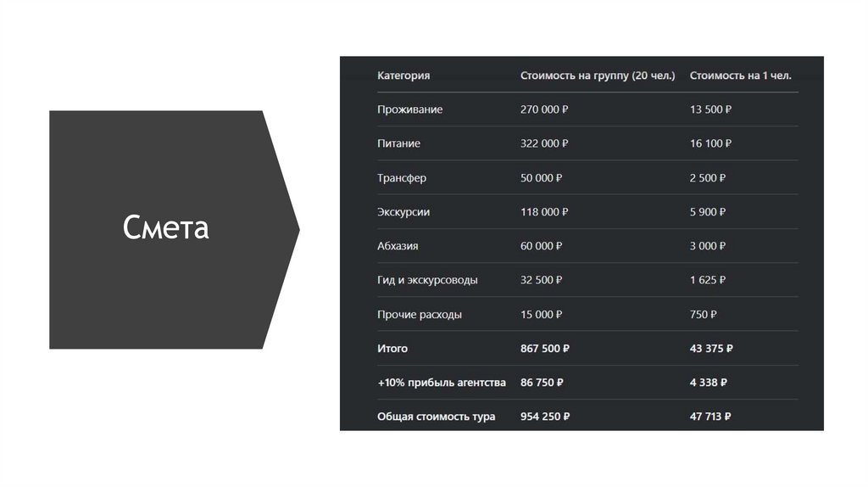Select the bold "Итого" row label
The image size is (868, 487).
point(392,349)
